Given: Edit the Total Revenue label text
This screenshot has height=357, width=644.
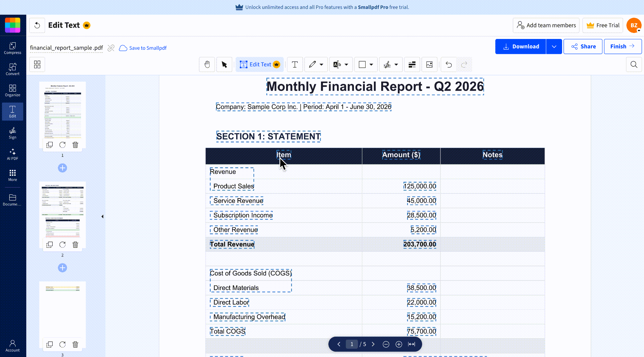Looking at the screenshot, I should tap(232, 244).
